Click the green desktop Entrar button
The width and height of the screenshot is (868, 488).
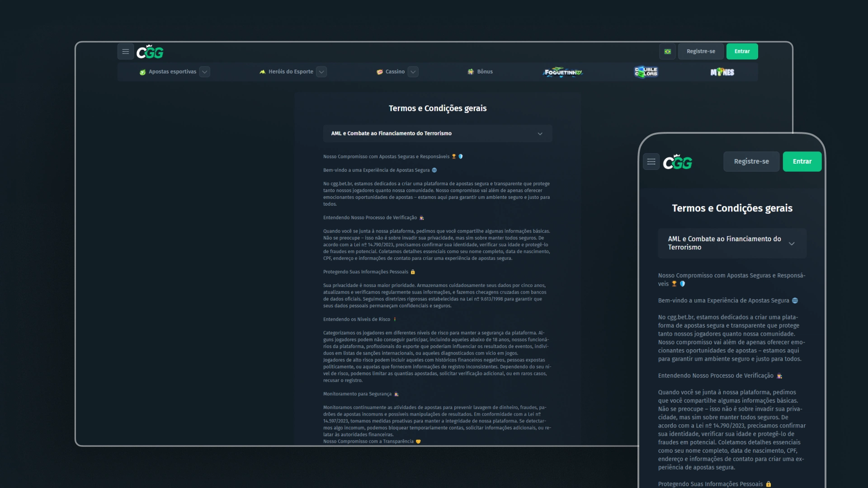pos(742,52)
